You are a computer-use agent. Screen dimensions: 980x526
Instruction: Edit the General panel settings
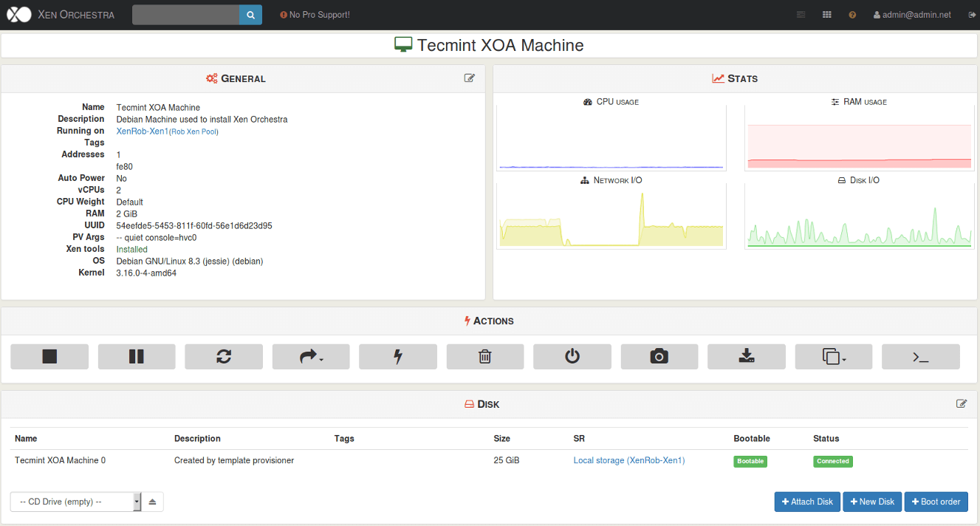tap(470, 78)
